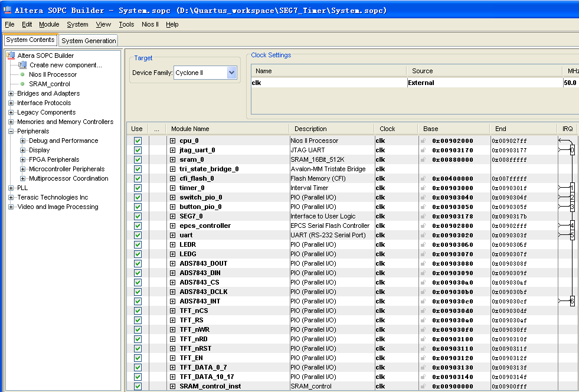This screenshot has height=392, width=579.
Task: Click the base address lock icon for epcs_controller
Action: (423, 226)
